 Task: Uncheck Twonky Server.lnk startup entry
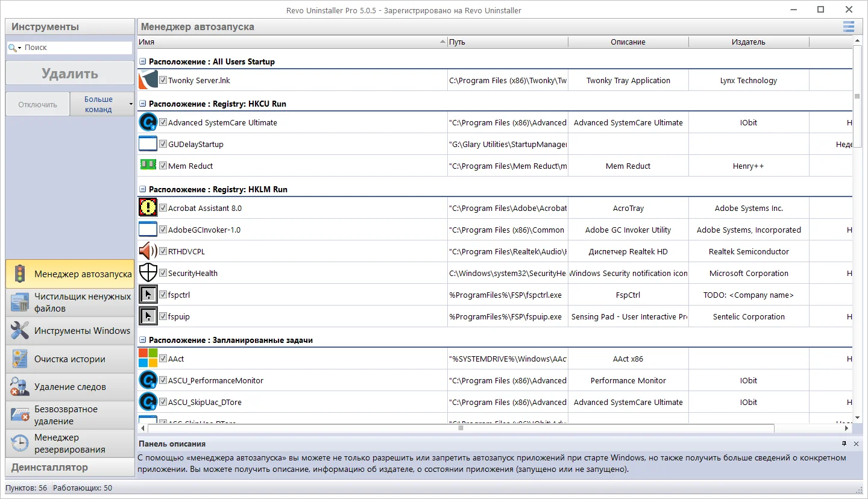click(x=163, y=80)
